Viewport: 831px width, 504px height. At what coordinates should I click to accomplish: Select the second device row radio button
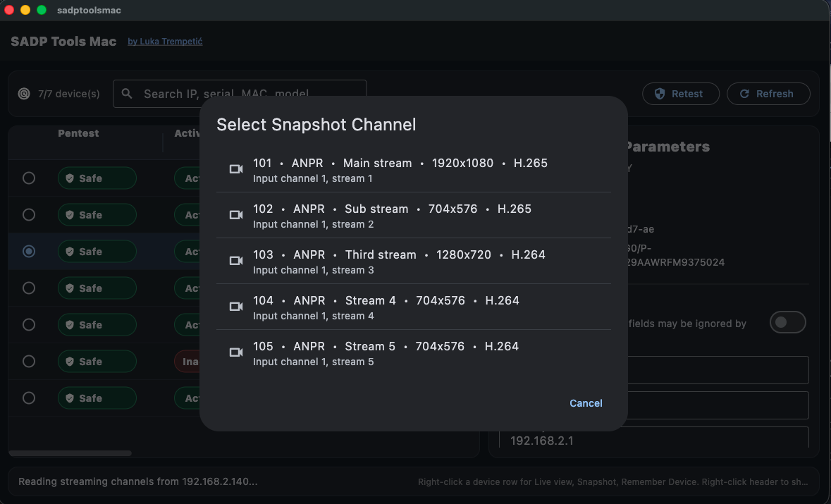point(29,214)
